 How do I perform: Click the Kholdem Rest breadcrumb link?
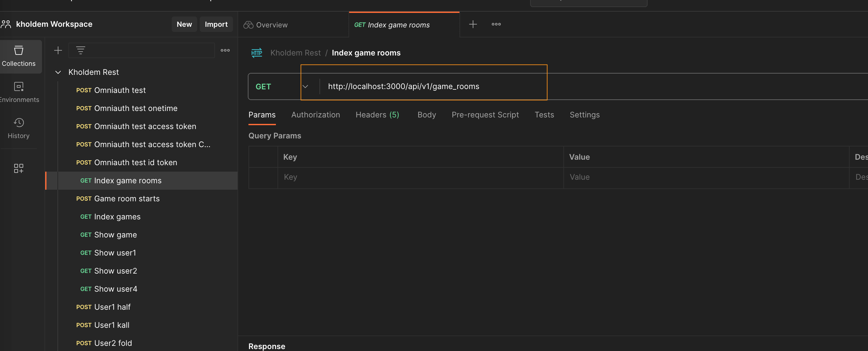tap(296, 53)
